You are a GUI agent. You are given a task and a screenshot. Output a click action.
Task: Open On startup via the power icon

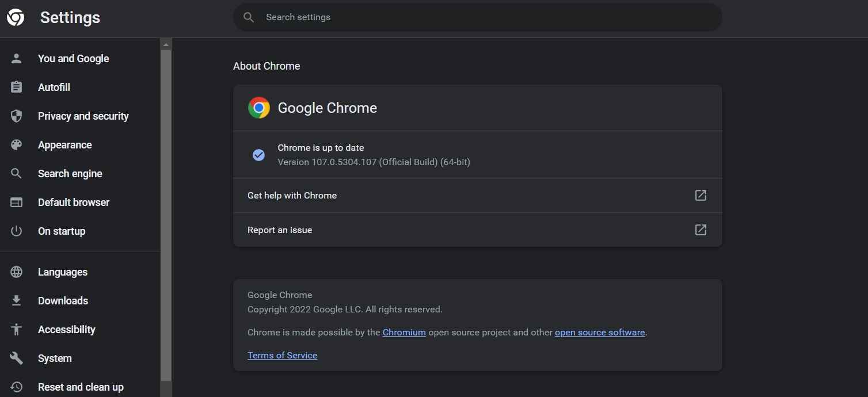click(x=16, y=231)
